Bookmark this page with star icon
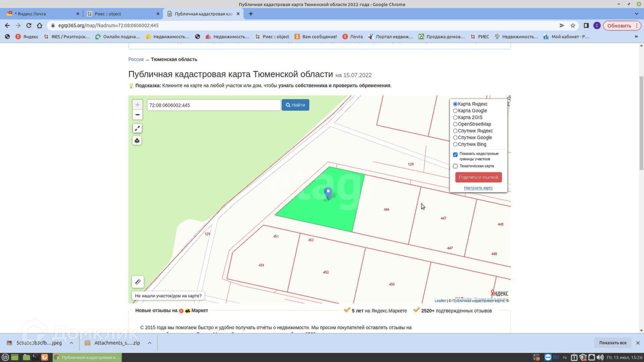644x362 pixels. (573, 25)
